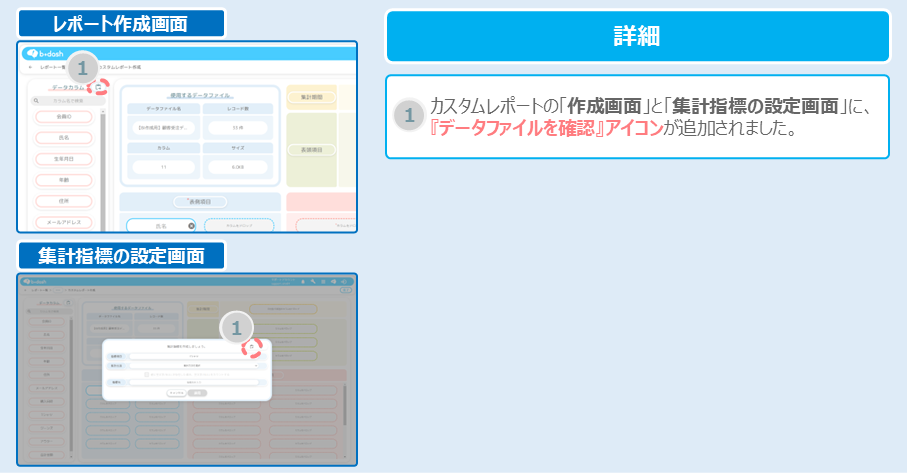
Task: Click the data file check icon beside データカラム in report creation screen
Action: coord(98,87)
